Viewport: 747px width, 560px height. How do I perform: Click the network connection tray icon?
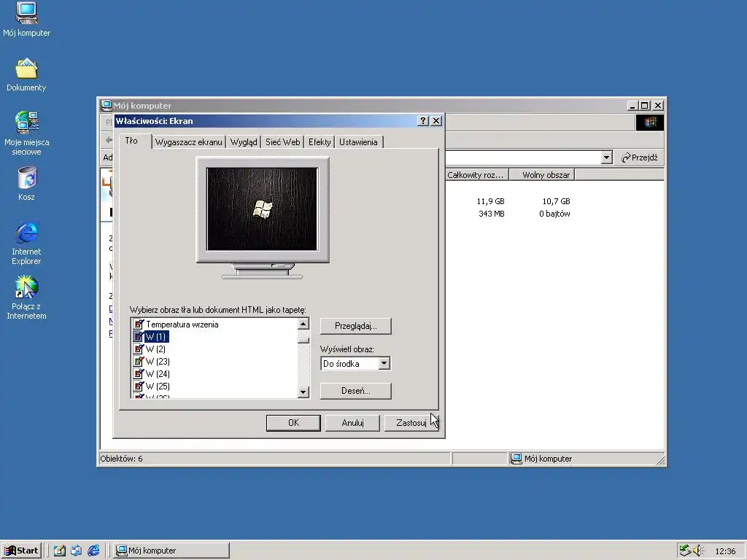coord(685,551)
